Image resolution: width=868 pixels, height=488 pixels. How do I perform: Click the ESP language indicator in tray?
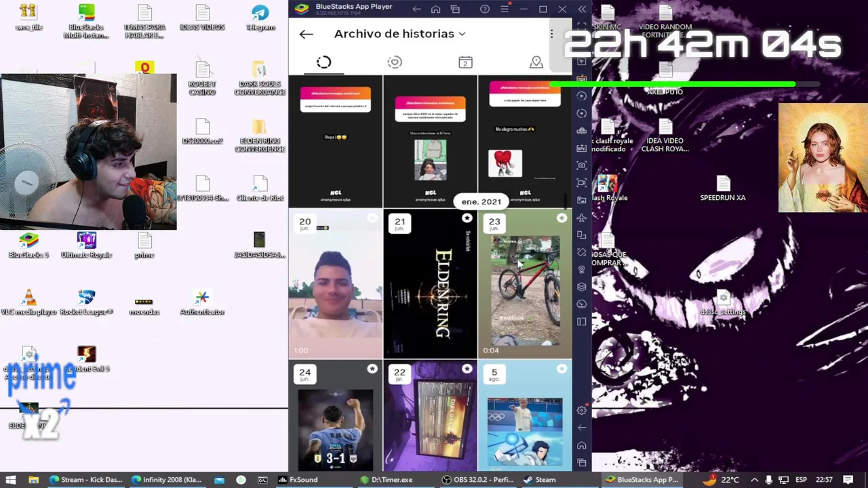click(x=801, y=480)
